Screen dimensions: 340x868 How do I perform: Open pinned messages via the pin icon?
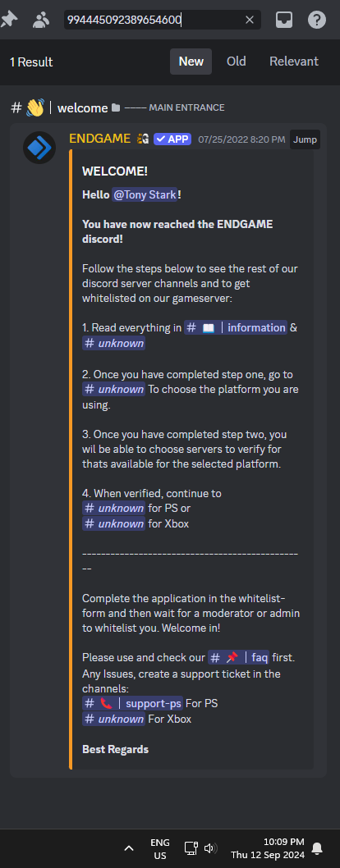point(9,20)
